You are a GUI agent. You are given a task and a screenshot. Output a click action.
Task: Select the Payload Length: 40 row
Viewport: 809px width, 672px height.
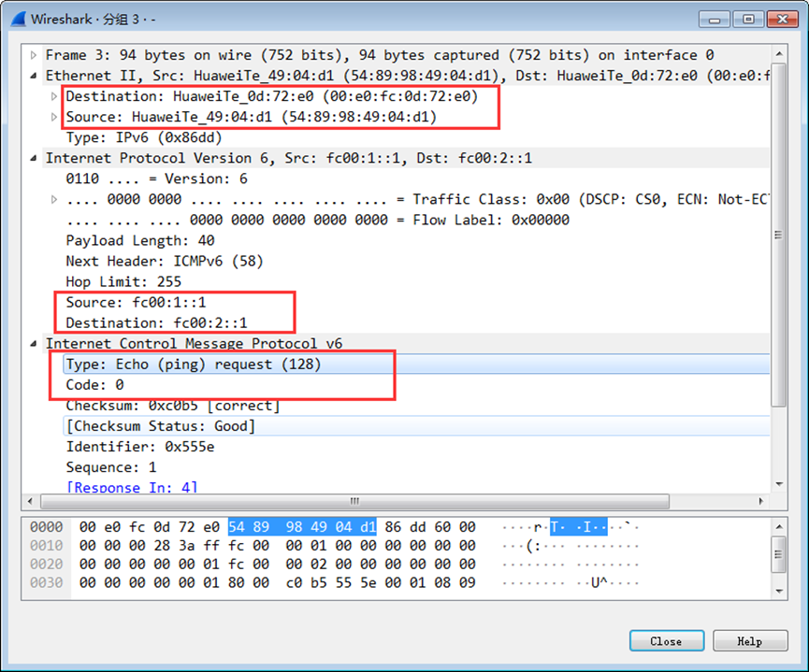139,241
